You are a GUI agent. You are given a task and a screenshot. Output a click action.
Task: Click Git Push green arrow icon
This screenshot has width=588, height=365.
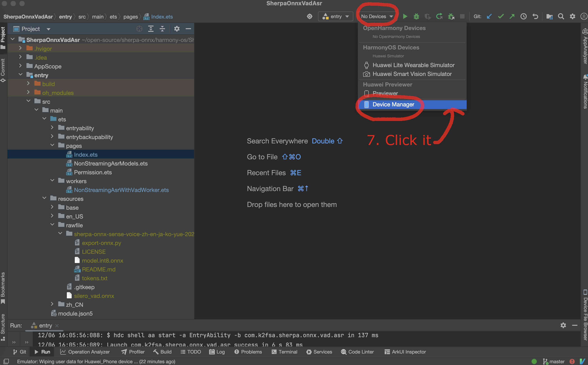512,16
